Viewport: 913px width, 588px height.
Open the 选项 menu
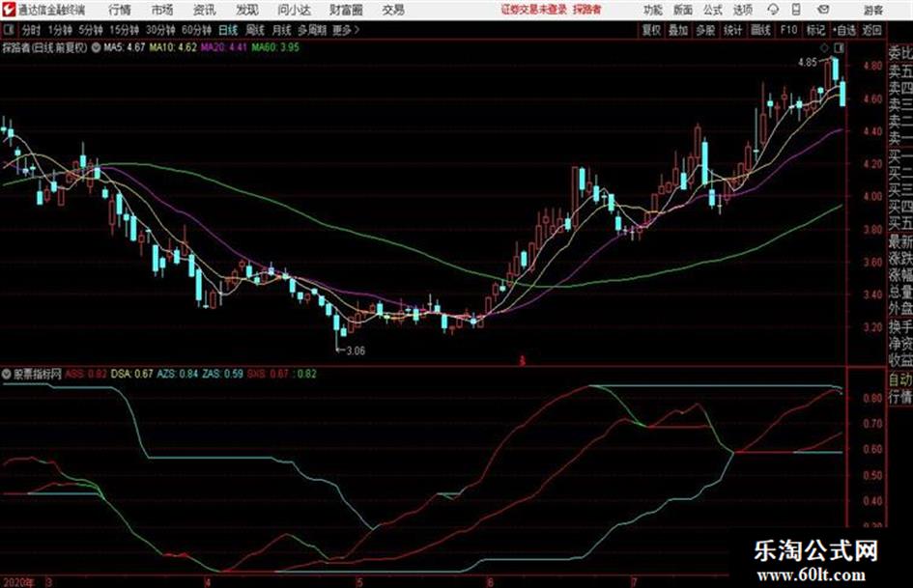[x=742, y=10]
